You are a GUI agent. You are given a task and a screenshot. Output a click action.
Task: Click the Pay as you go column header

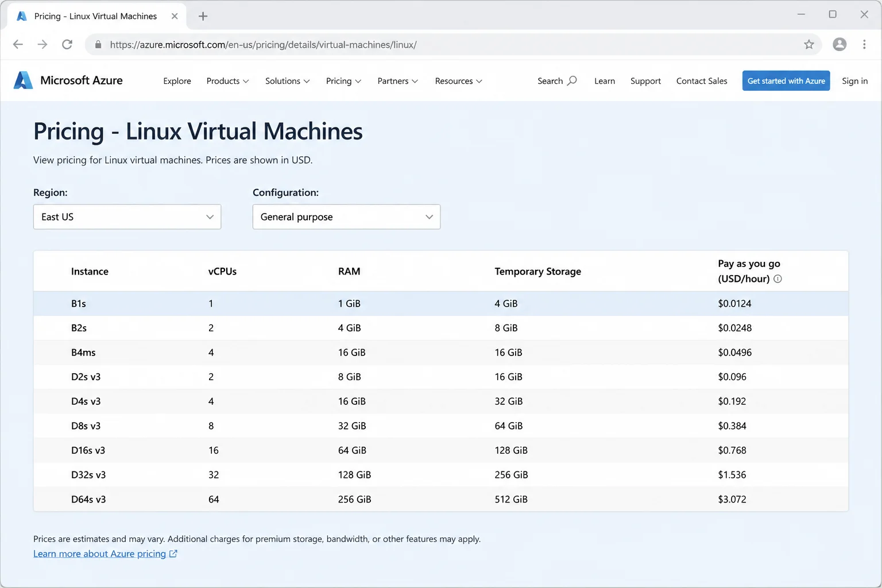pyautogui.click(x=749, y=271)
